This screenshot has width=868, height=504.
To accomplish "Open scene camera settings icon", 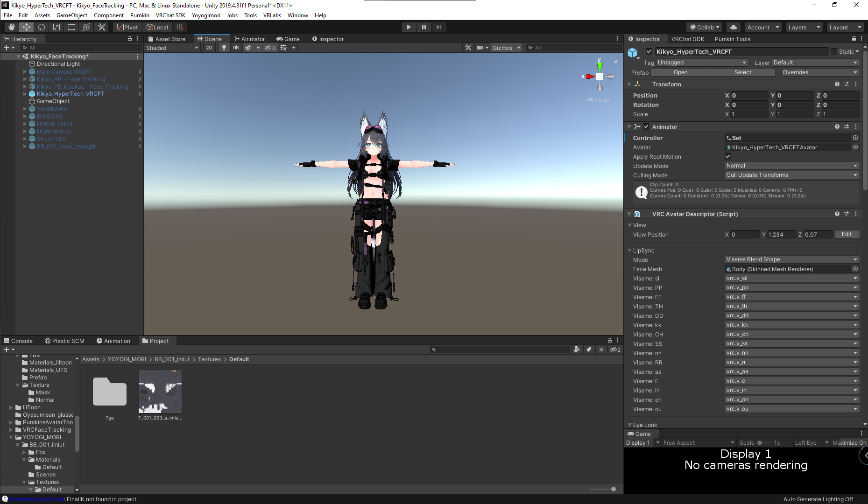I will point(480,48).
